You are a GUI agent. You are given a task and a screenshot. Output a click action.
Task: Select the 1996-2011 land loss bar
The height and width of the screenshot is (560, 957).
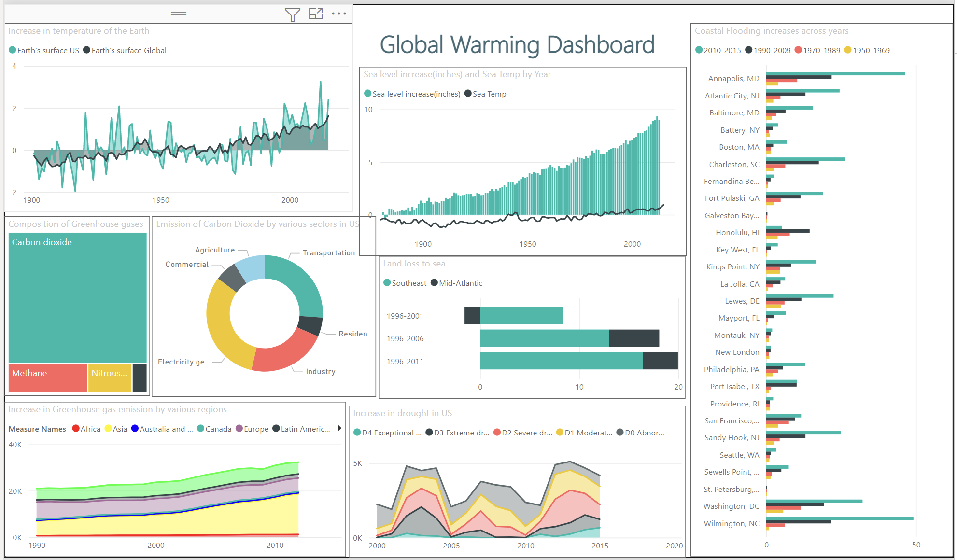[561, 361]
